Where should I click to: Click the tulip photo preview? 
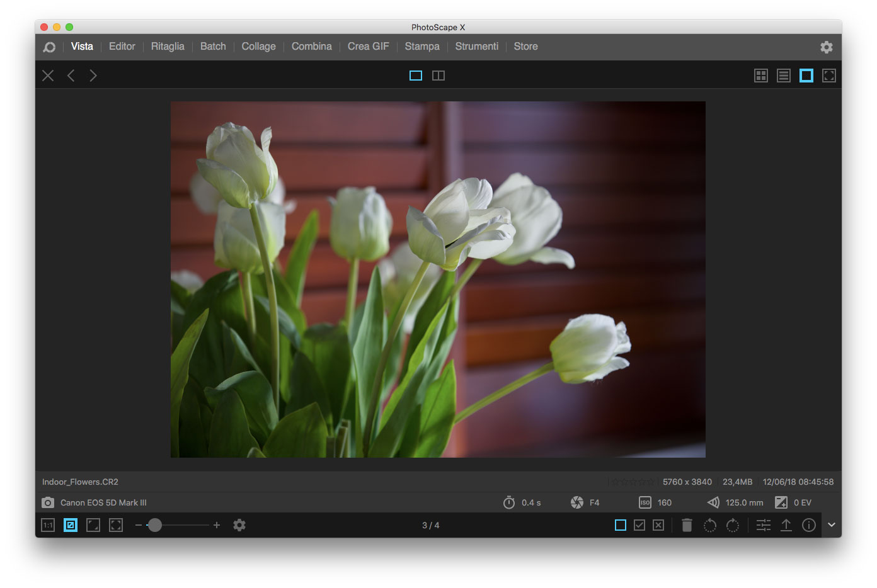[438, 280]
